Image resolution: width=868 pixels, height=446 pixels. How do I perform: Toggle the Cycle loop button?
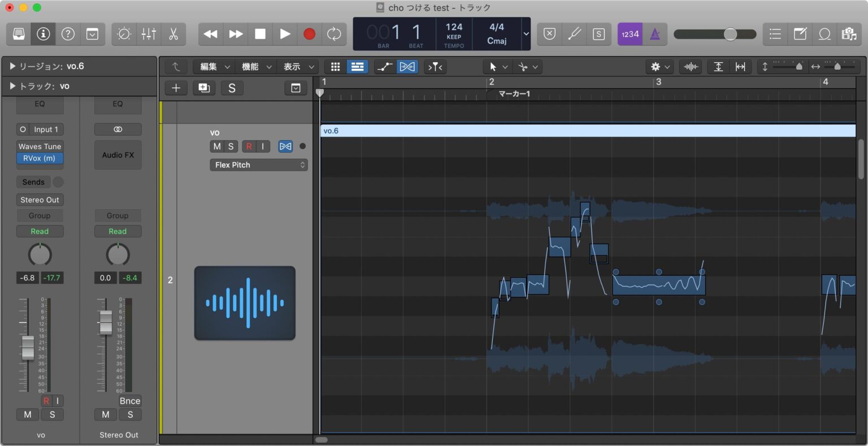coord(334,34)
